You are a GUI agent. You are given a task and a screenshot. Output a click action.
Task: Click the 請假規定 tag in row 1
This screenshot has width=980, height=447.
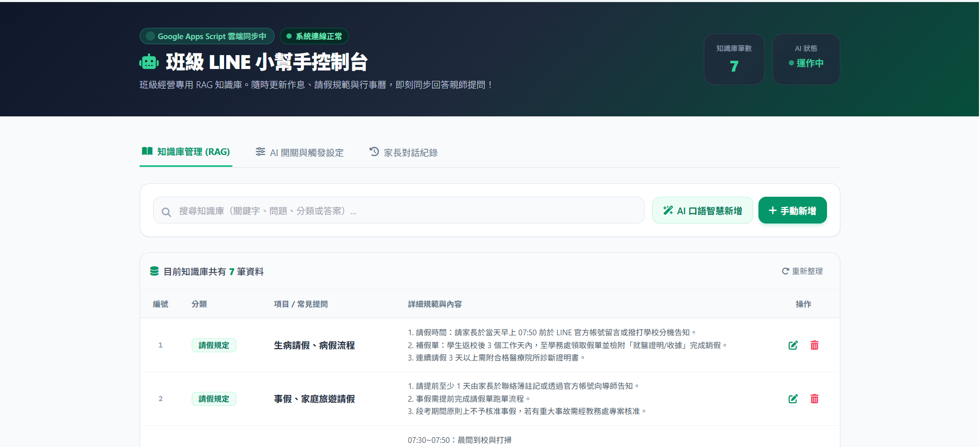pyautogui.click(x=214, y=345)
